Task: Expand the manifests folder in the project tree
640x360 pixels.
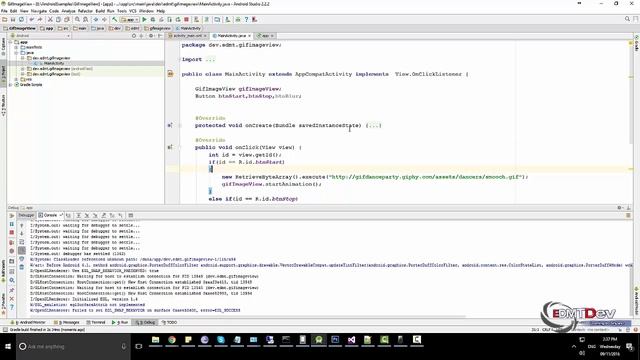Action: click(x=17, y=47)
